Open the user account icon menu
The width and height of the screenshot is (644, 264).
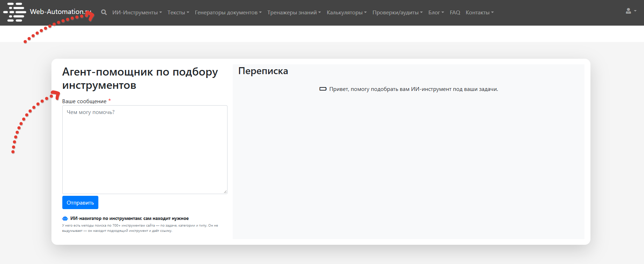631,11
